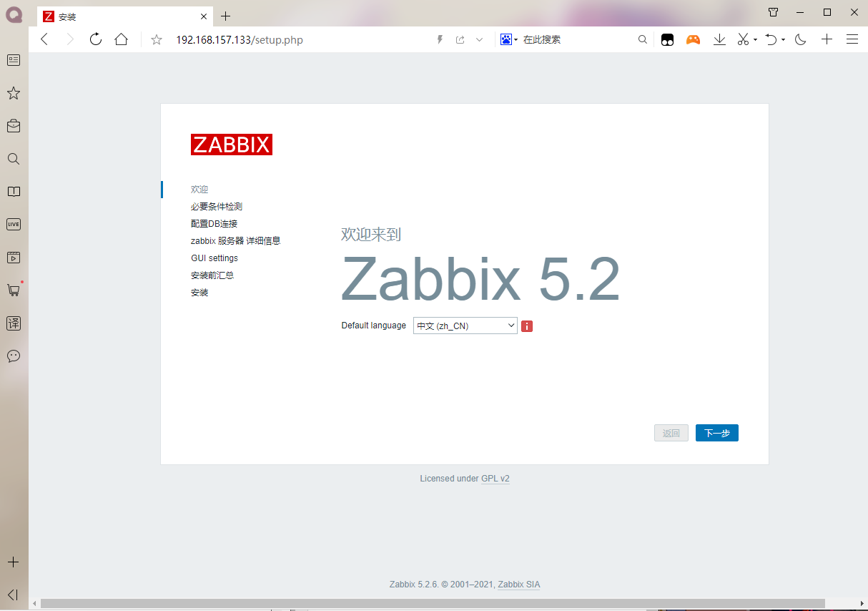Click the ZABBIX logo

232,145
